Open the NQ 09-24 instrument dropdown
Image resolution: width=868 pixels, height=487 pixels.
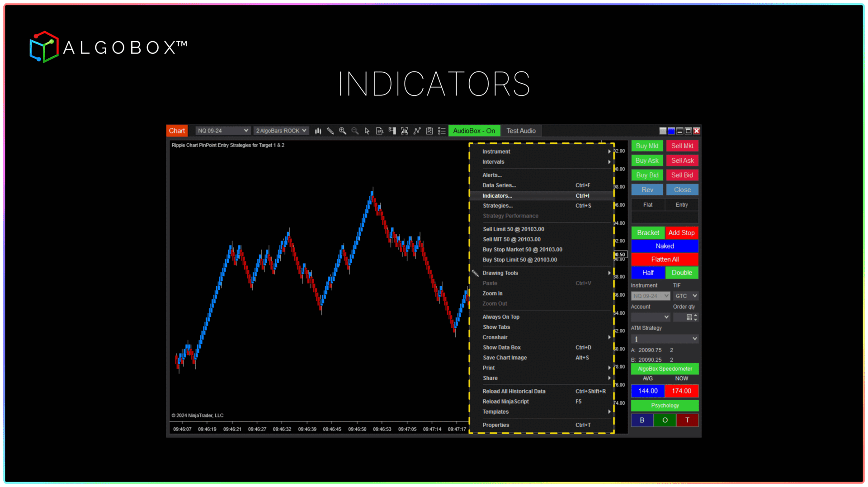[223, 131]
